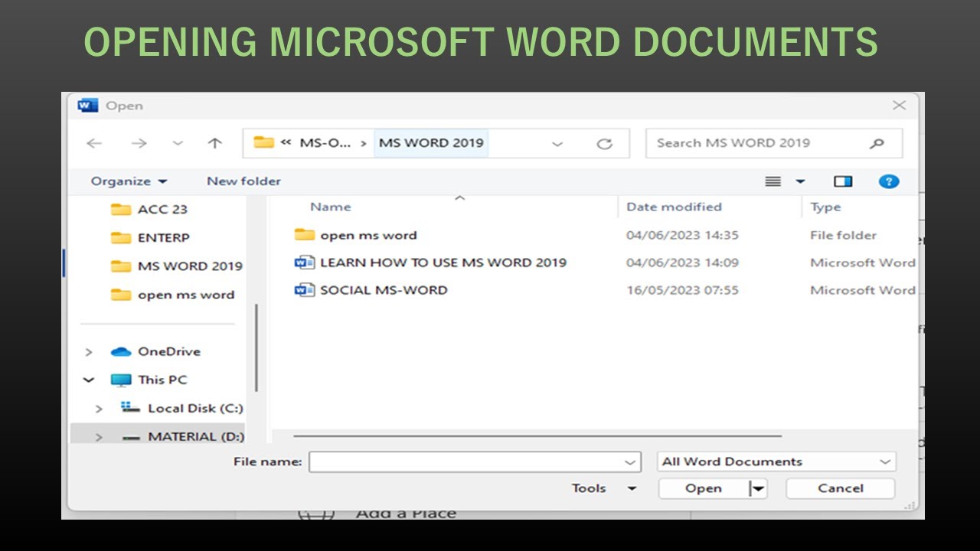Click Word icon beside SOCIAL MS-WORD

tap(305, 290)
